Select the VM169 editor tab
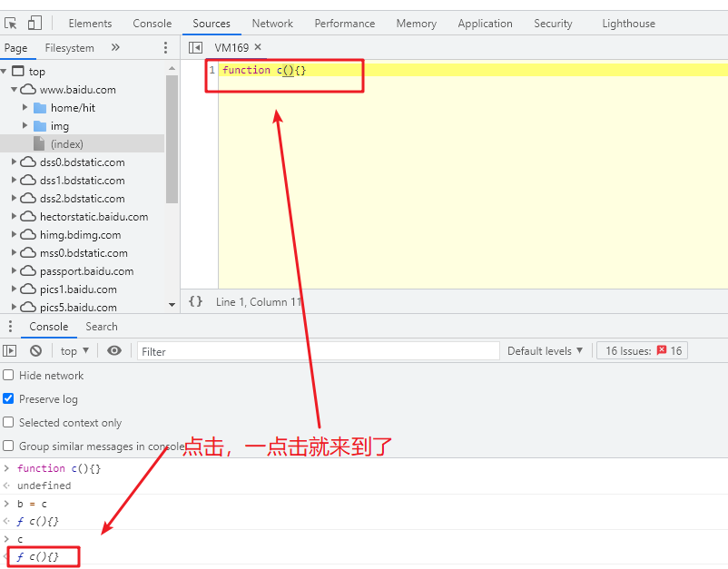This screenshot has width=728, height=569. click(231, 47)
